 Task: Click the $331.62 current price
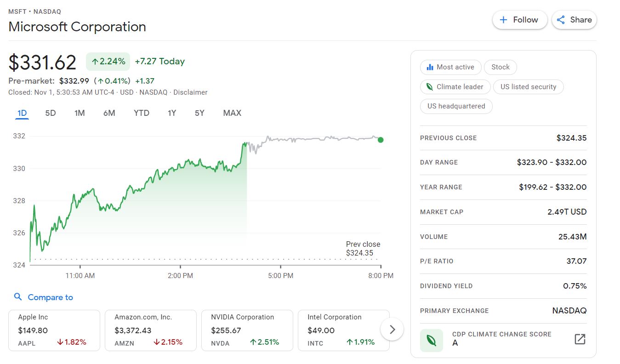pos(42,63)
